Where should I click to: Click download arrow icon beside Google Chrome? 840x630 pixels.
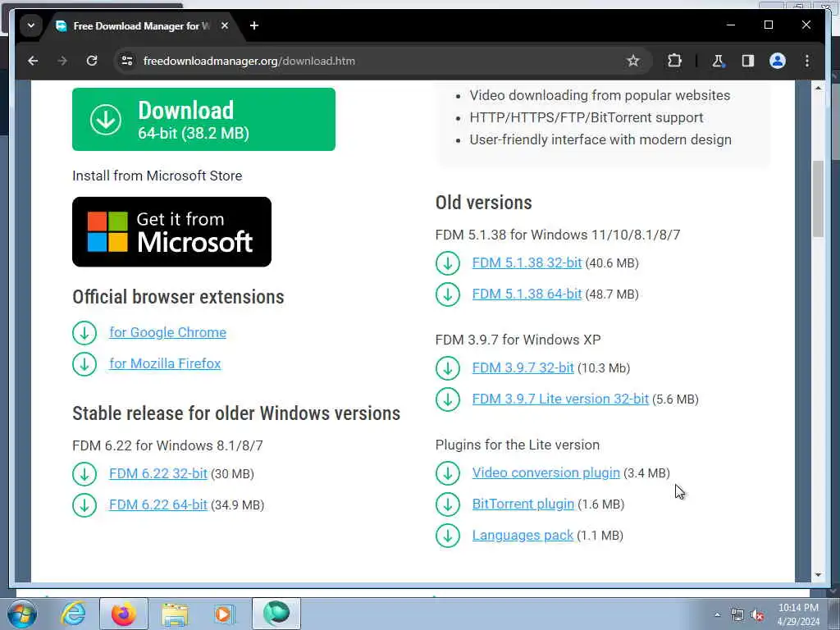tap(84, 333)
